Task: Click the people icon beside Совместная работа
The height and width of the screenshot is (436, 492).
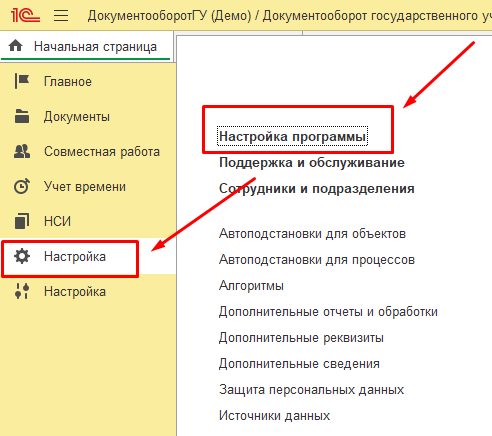Action: (x=22, y=151)
